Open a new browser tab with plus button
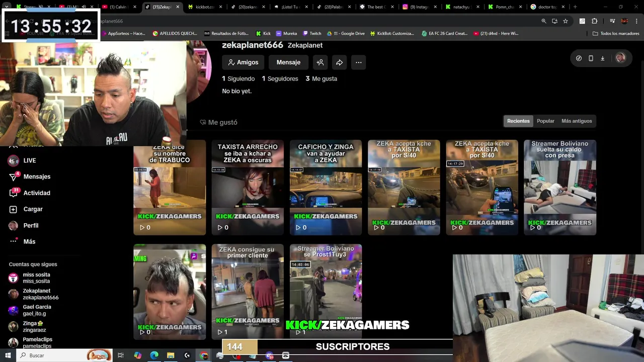Image resolution: width=644 pixels, height=362 pixels. 575,7
